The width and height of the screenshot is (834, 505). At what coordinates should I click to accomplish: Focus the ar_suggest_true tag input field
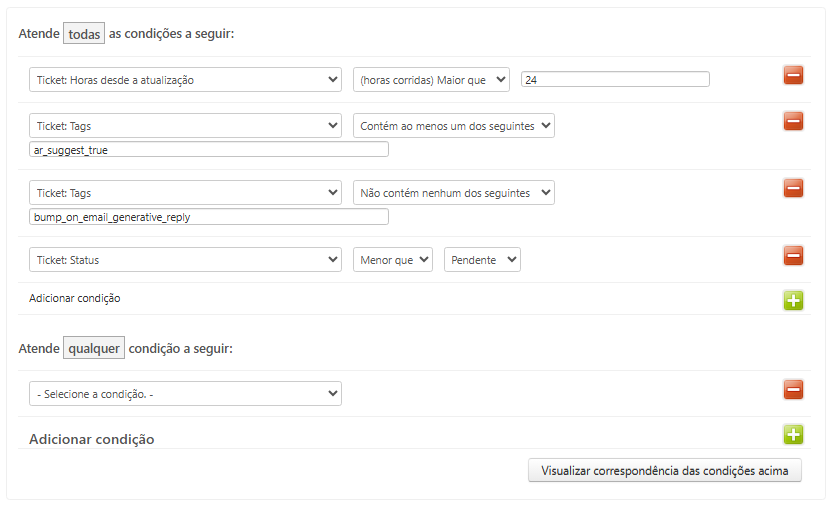209,150
